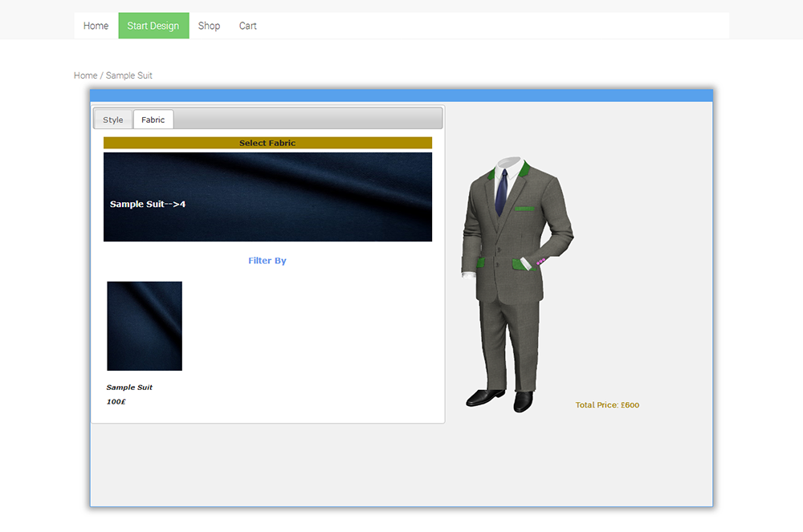Open the Shop page

coord(209,26)
